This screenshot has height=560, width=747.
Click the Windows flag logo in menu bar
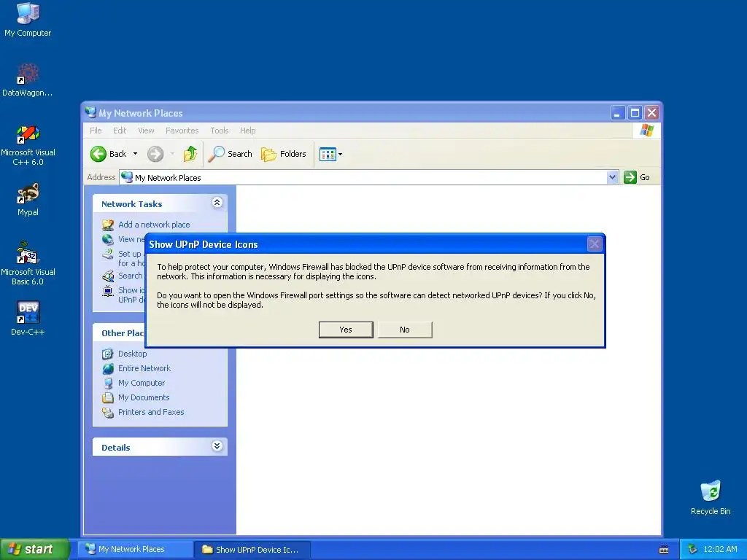click(646, 130)
